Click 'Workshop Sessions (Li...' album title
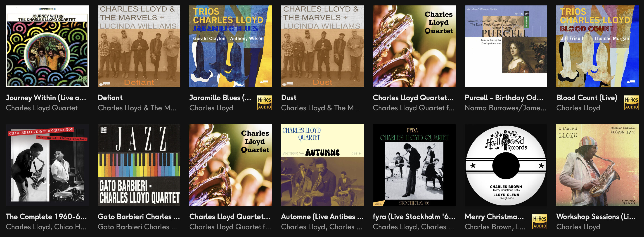Image resolution: width=644 pixels, height=237 pixels. coord(596,216)
